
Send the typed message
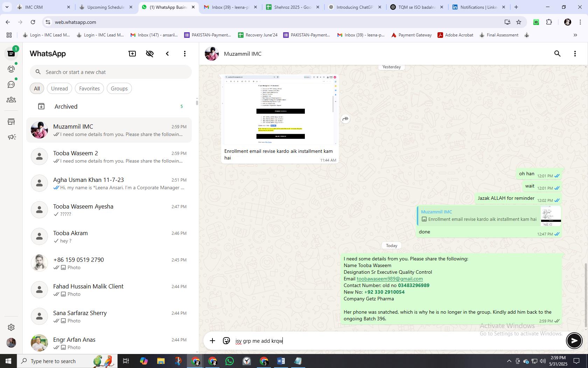pyautogui.click(x=574, y=341)
